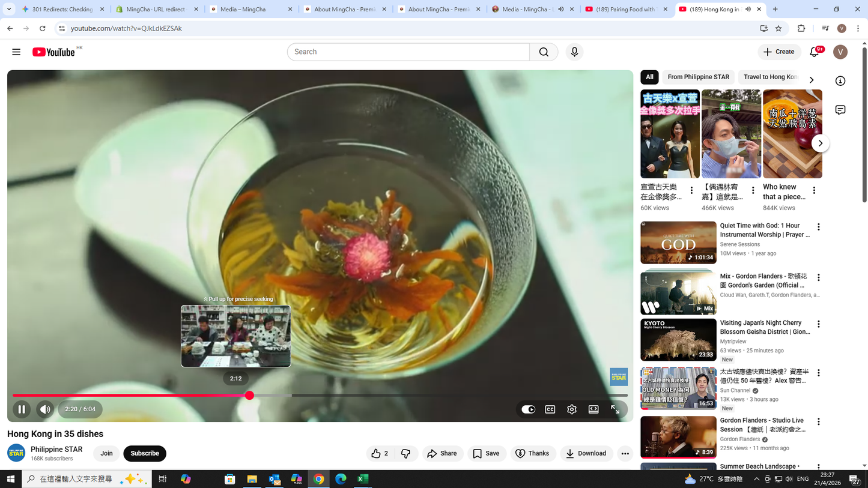Install or cast icon in address bar
This screenshot has width=868, height=488.
pos(763,28)
